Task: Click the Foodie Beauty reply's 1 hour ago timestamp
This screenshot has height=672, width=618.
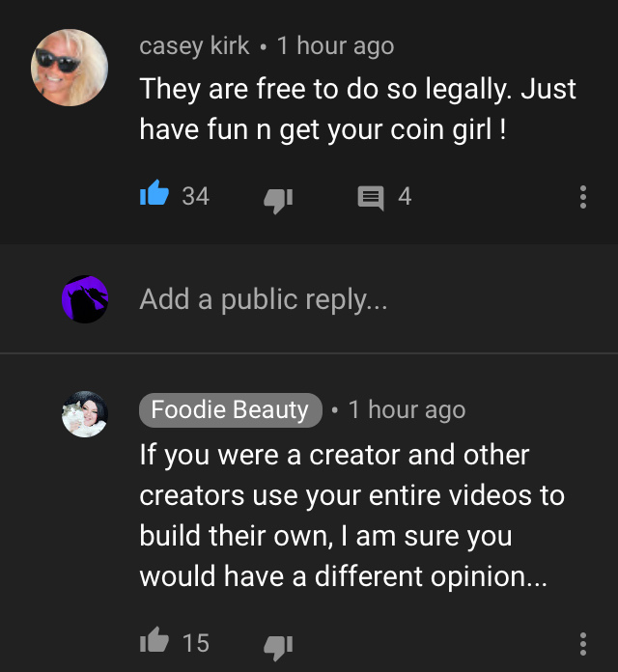Action: [x=407, y=409]
